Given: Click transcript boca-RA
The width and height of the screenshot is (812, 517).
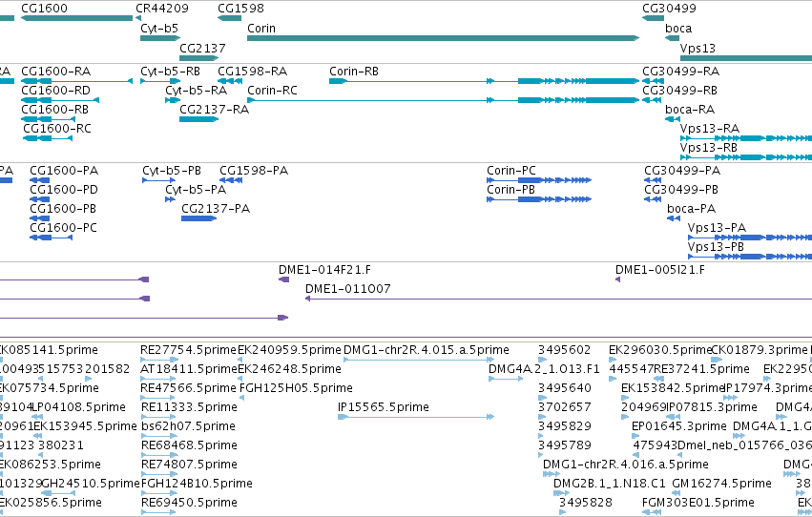Looking at the screenshot, I should tap(673, 119).
